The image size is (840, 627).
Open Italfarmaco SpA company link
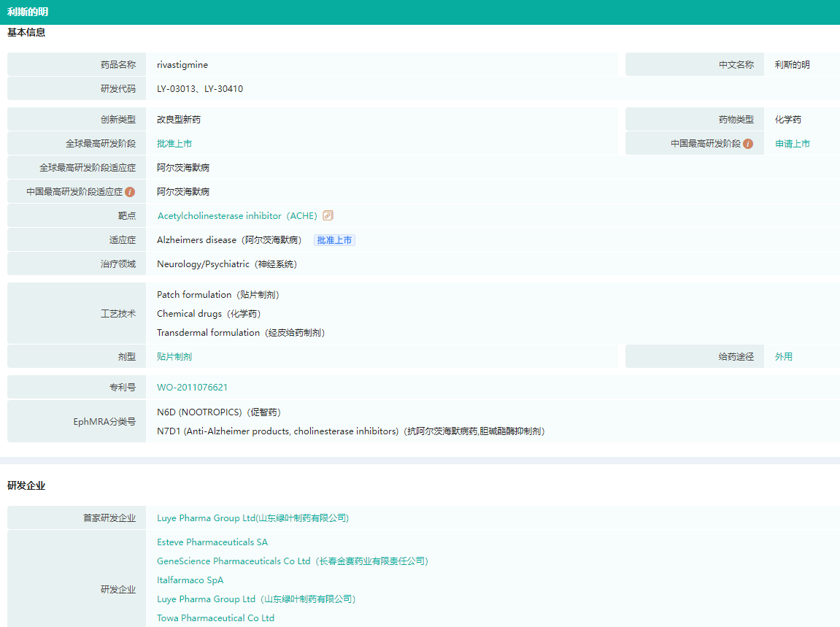[190, 580]
